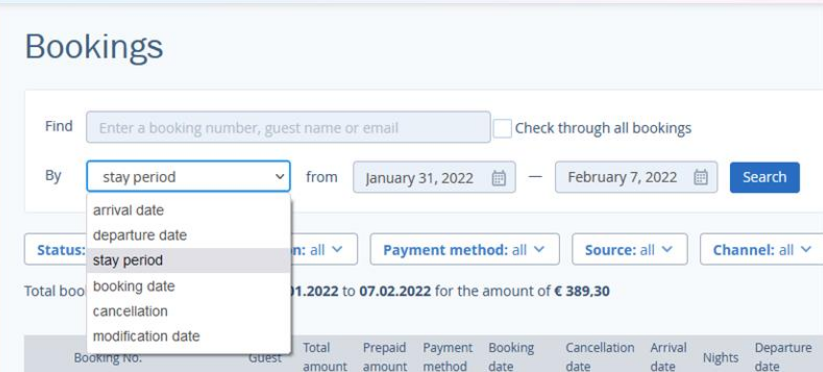Expand the Payment method filter
The width and height of the screenshot is (823, 372).
[x=465, y=250]
